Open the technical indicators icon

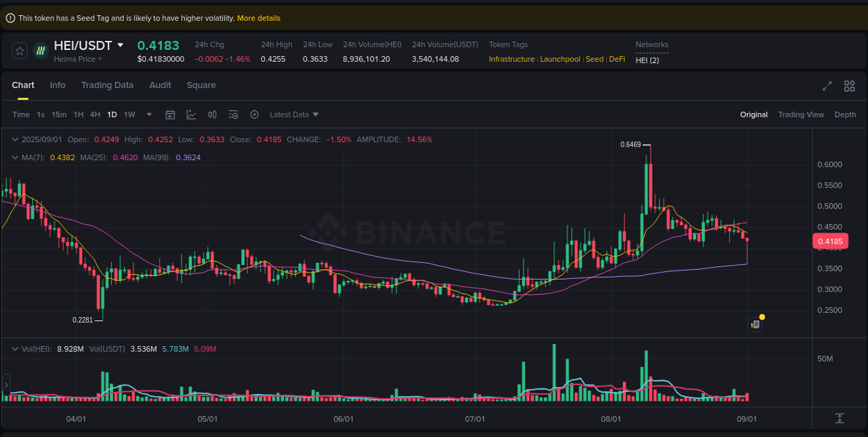(192, 114)
